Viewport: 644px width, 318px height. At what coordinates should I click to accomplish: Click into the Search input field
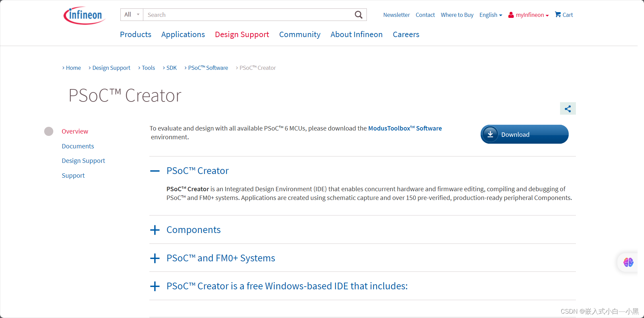coord(248,15)
